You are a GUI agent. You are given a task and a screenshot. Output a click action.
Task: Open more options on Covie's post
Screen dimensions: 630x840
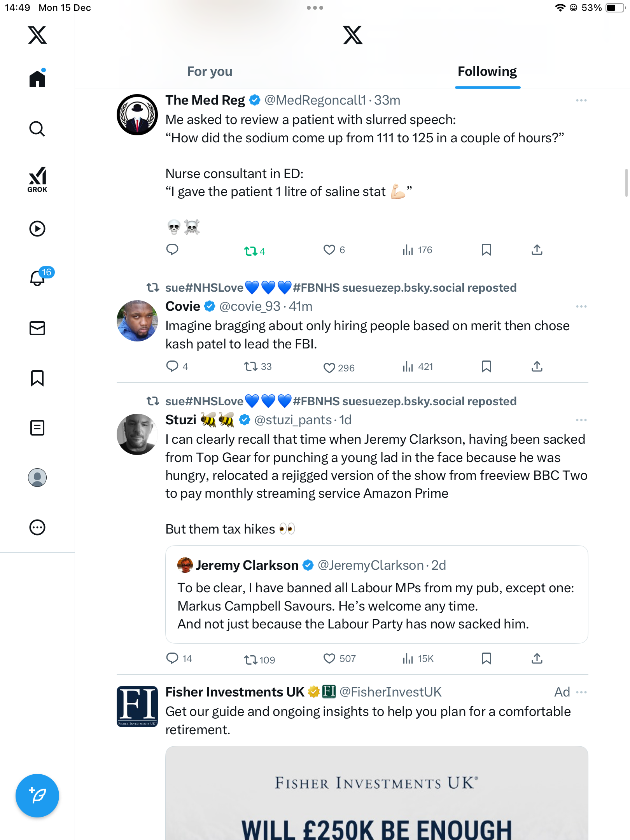[x=581, y=306]
